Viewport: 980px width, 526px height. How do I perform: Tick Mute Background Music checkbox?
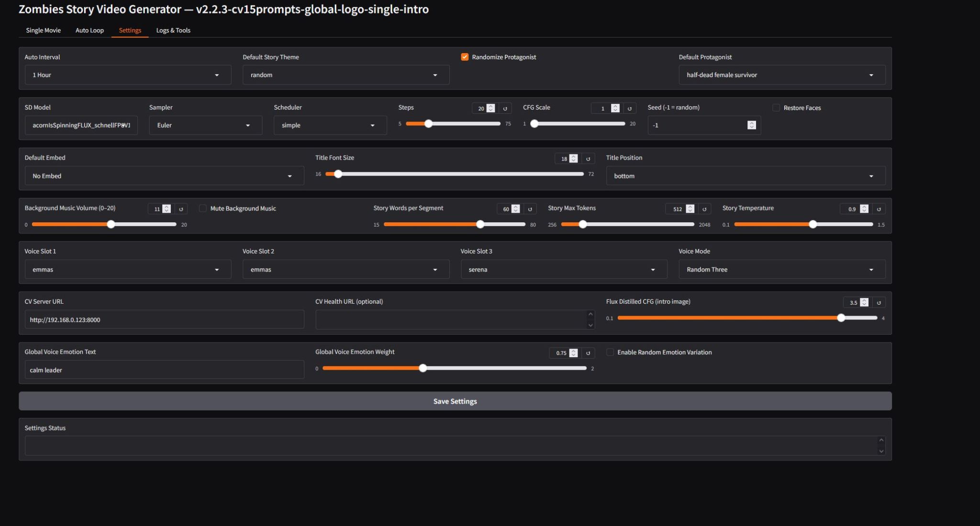(x=203, y=208)
